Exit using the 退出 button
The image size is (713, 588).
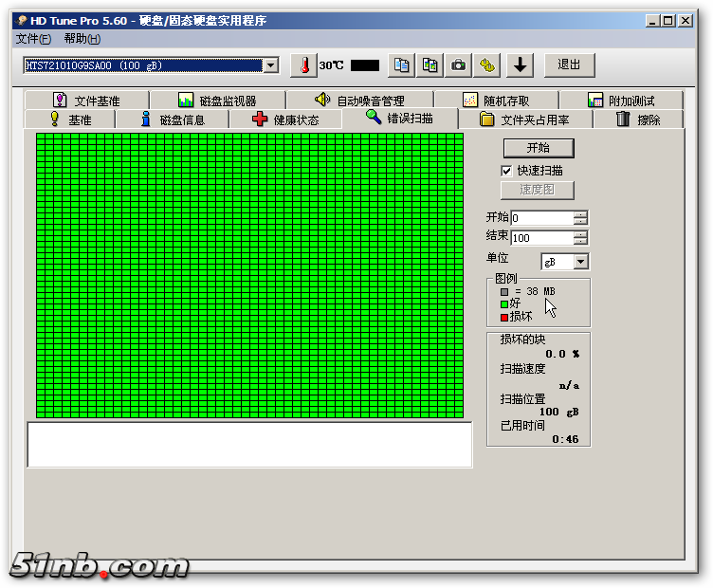coord(569,65)
